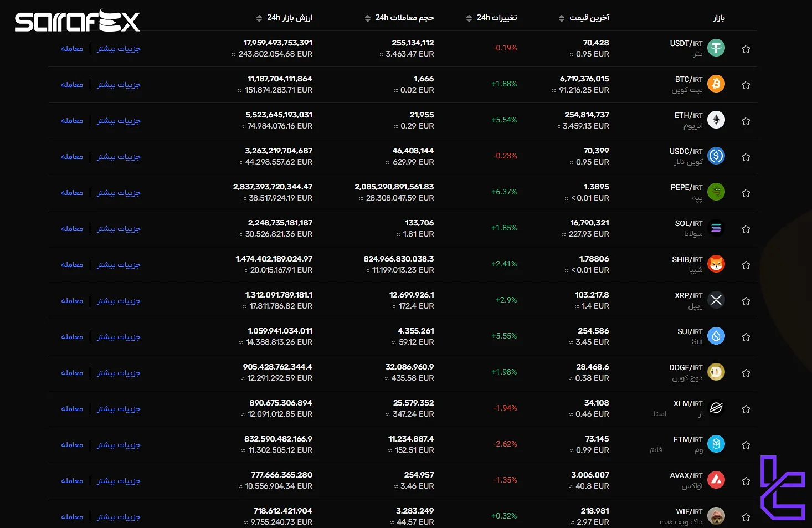The height and width of the screenshot is (528, 812).
Task: Click the Shiba Inu SHIB icon
Action: pos(716,264)
